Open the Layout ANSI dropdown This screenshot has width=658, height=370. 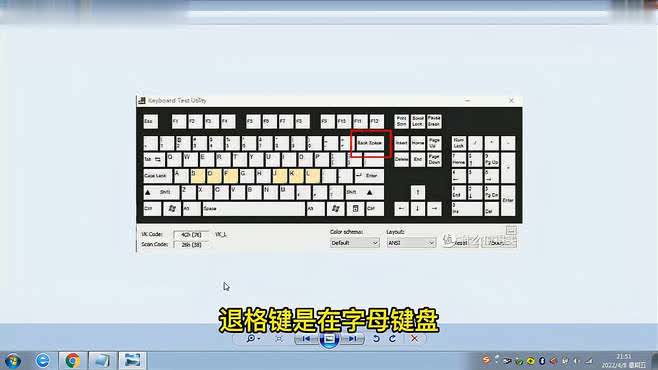coord(411,243)
